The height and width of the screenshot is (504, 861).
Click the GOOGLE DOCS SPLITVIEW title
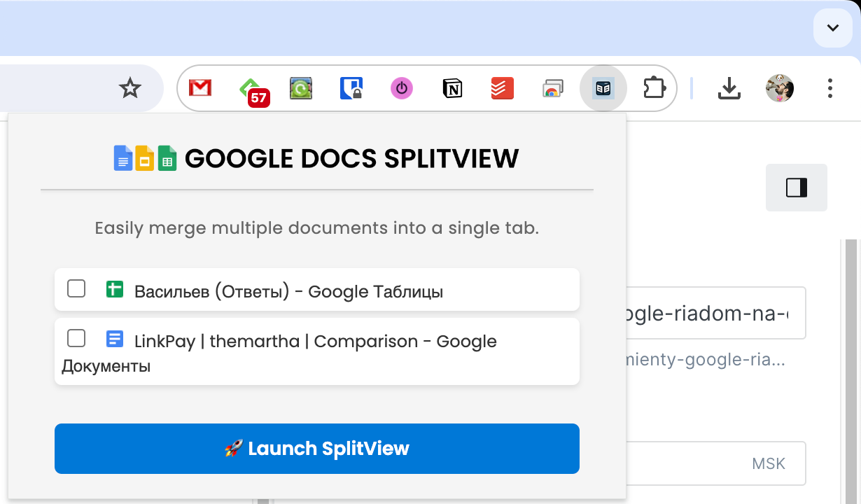[x=352, y=159]
